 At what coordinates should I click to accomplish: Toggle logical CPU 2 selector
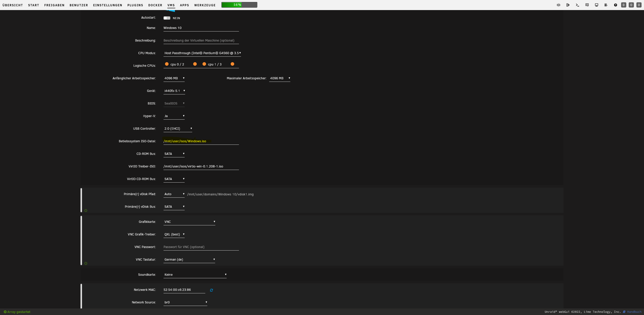tap(195, 64)
